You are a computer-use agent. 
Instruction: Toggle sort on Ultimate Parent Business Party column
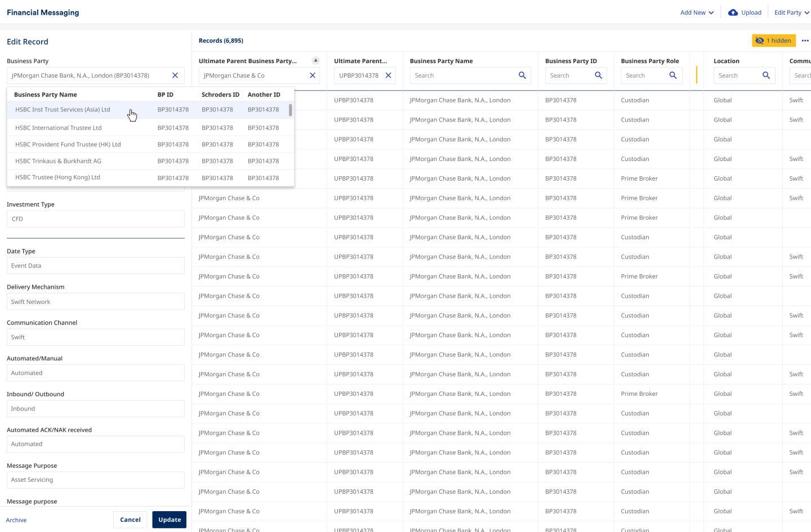[x=315, y=61]
